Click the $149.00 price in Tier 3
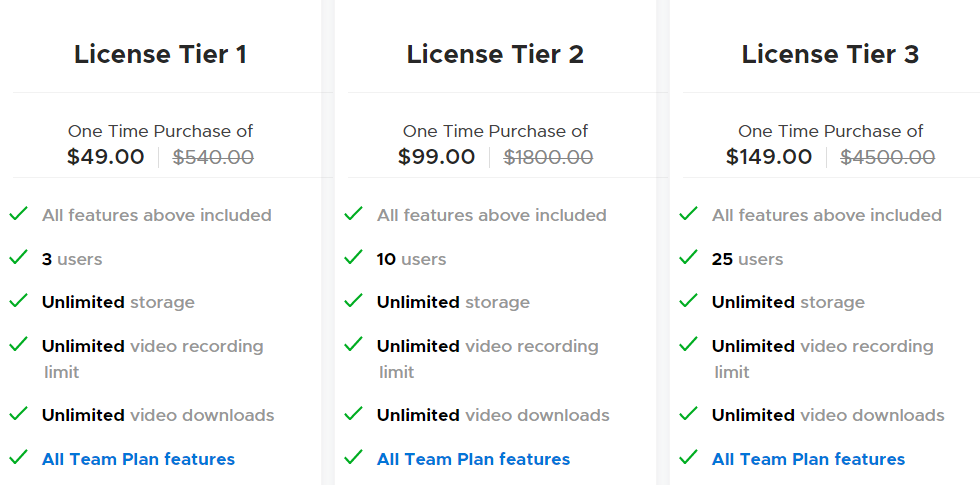 click(x=769, y=157)
